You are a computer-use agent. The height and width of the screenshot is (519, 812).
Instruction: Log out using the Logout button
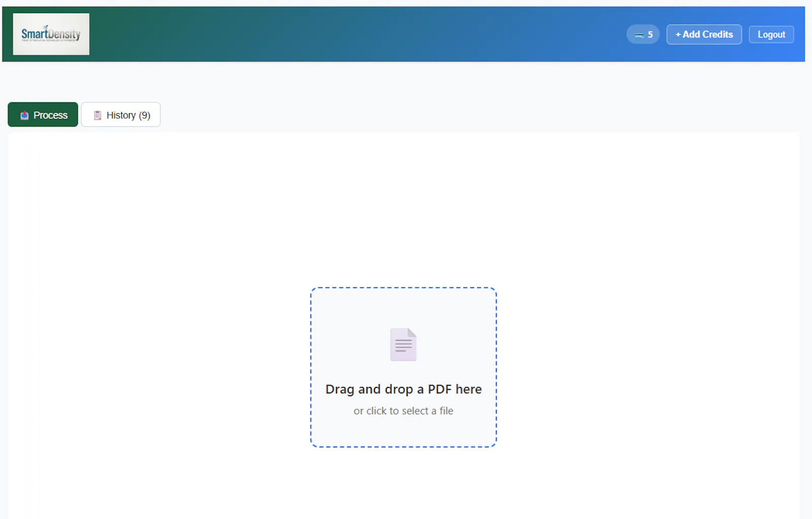click(771, 35)
